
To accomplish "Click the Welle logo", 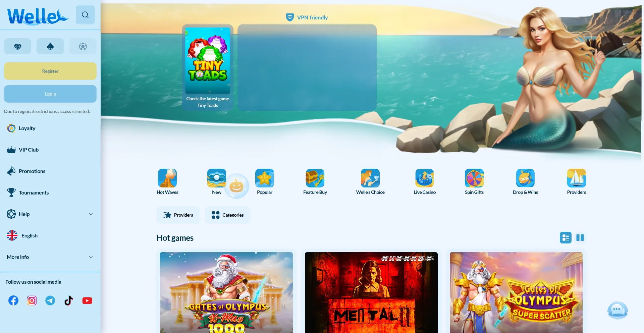I will [38, 16].
